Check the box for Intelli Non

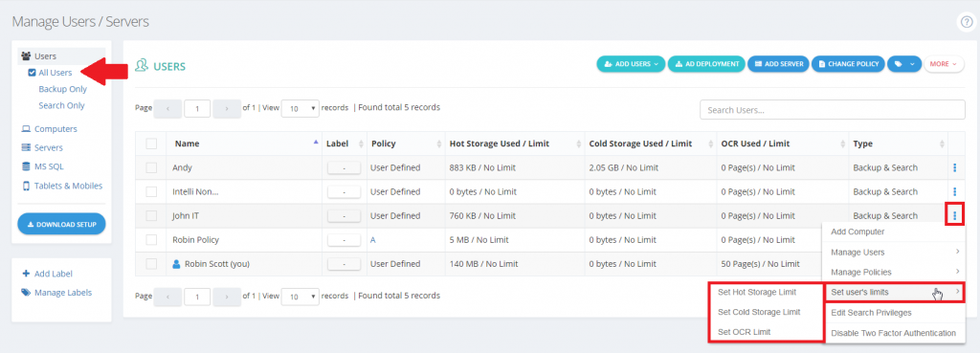pyautogui.click(x=151, y=191)
